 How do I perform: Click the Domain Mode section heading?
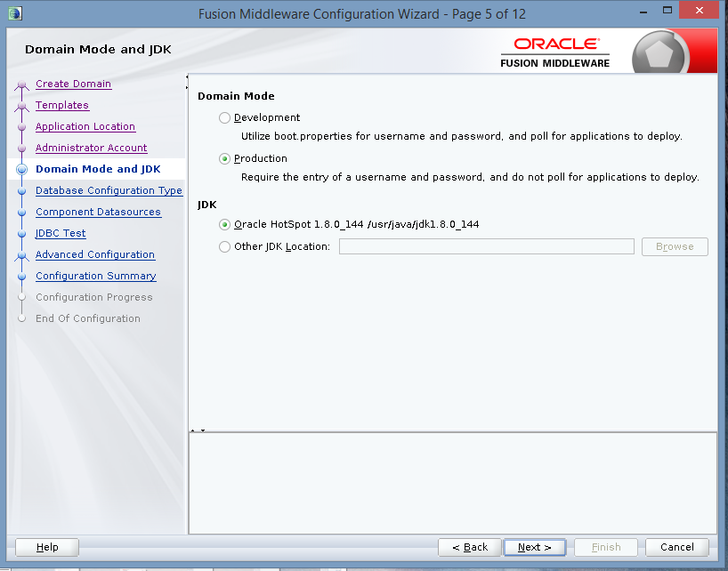pyautogui.click(x=236, y=96)
